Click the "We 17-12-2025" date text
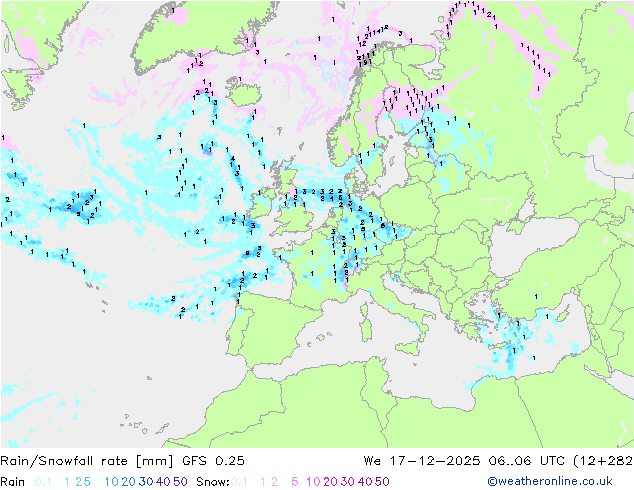634x490 pixels. coord(422,460)
